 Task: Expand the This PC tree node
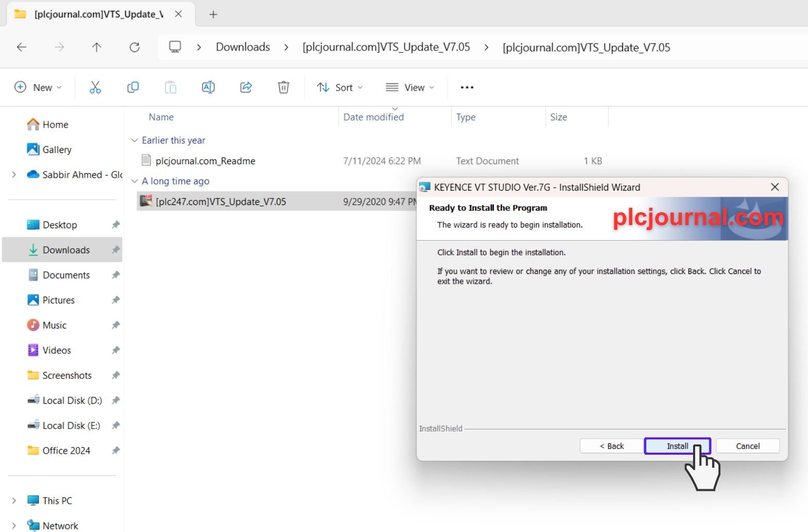click(14, 501)
